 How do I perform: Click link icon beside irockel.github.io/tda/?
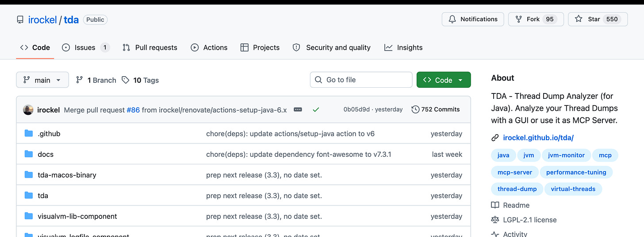coord(495,138)
